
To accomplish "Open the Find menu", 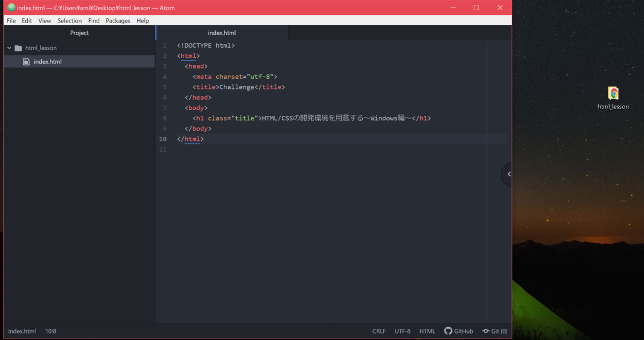I will [94, 20].
